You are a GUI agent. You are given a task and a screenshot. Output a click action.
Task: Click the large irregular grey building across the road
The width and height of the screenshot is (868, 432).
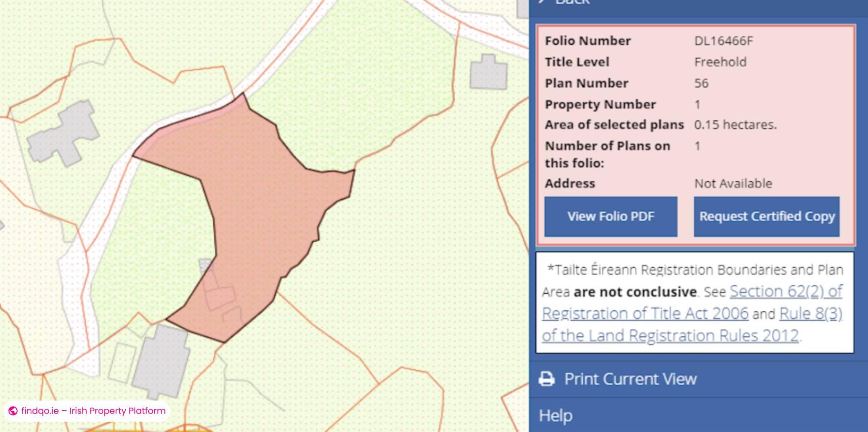click(64, 134)
